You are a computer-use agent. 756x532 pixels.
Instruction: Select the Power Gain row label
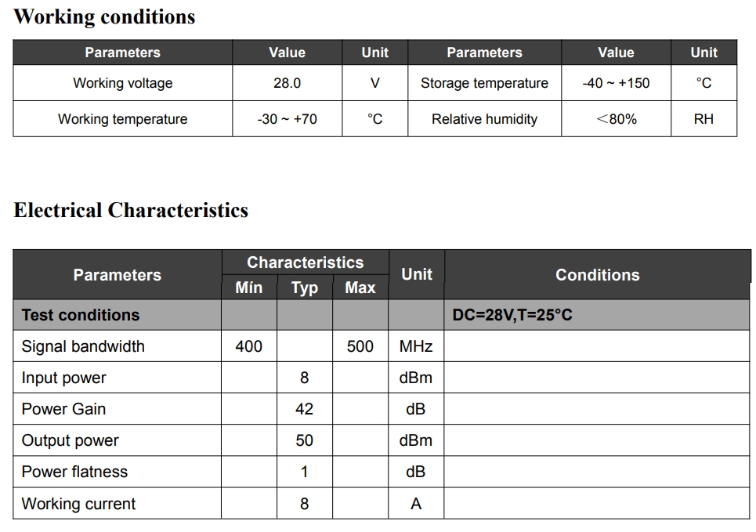63,409
